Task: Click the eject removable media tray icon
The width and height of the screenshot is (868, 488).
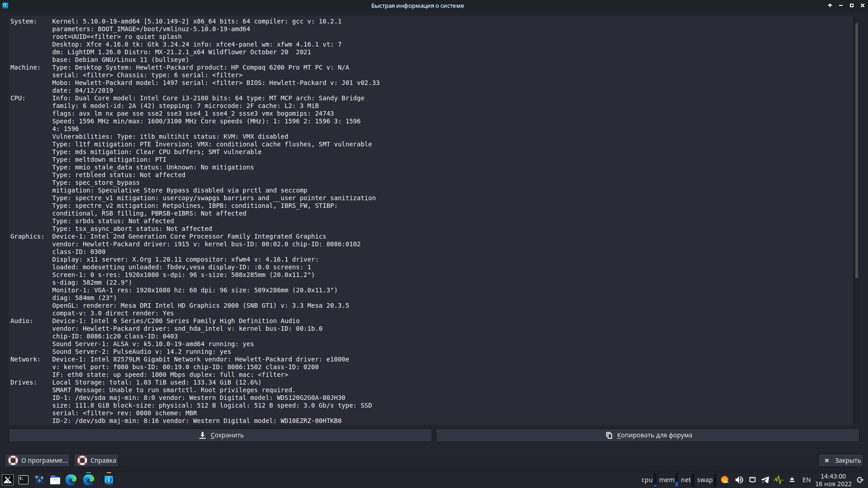Action: [792, 480]
